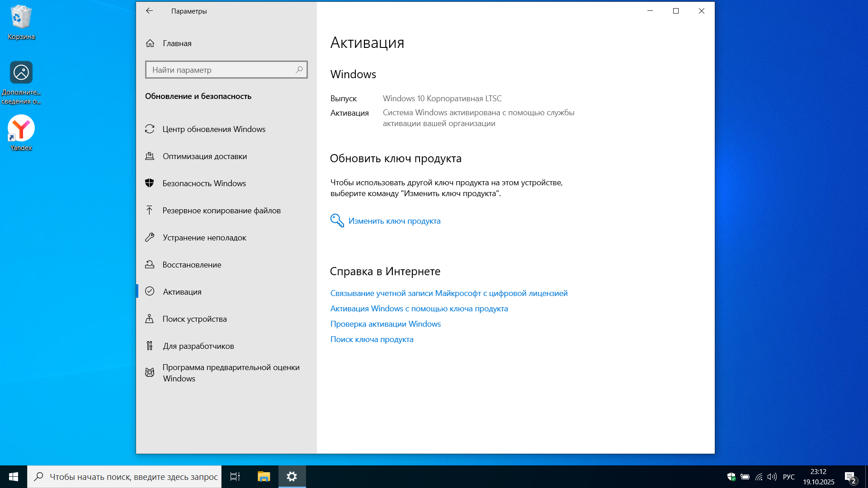Viewport: 868px width, 488px height.
Task: Open Для разработчиков settings
Action: (x=198, y=346)
